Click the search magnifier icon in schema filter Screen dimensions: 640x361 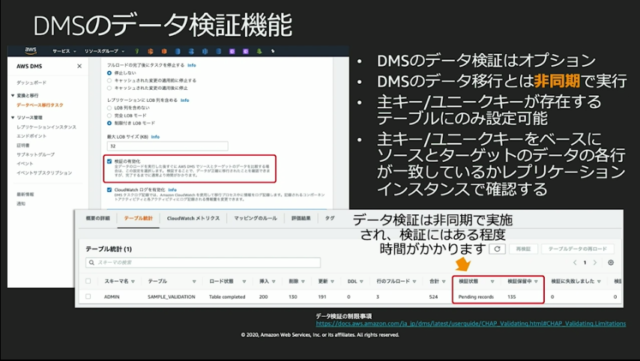[91, 262]
